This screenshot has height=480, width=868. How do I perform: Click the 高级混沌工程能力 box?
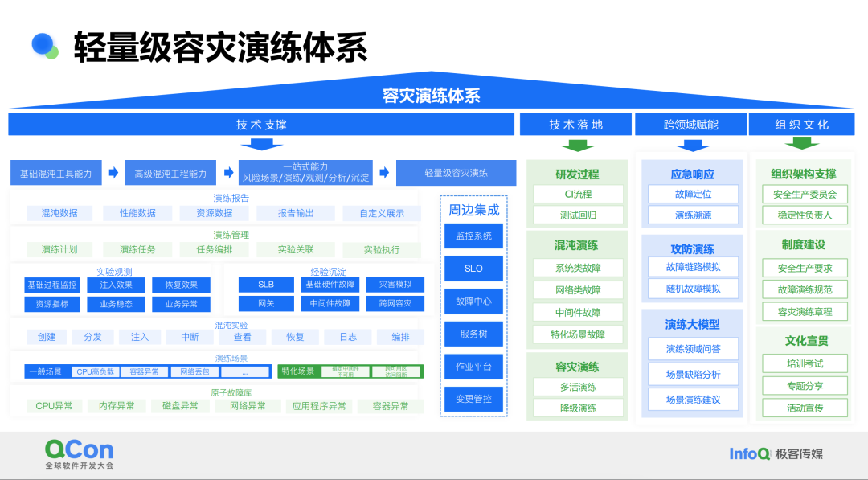point(170,174)
